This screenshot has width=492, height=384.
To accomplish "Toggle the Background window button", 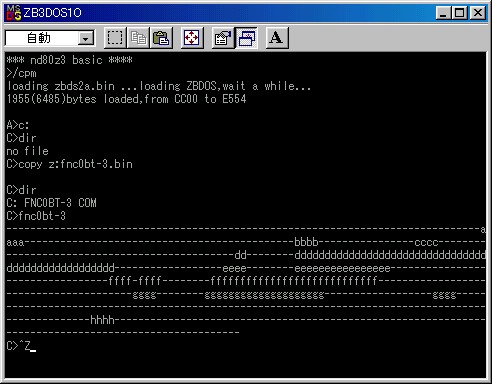I will click(246, 38).
